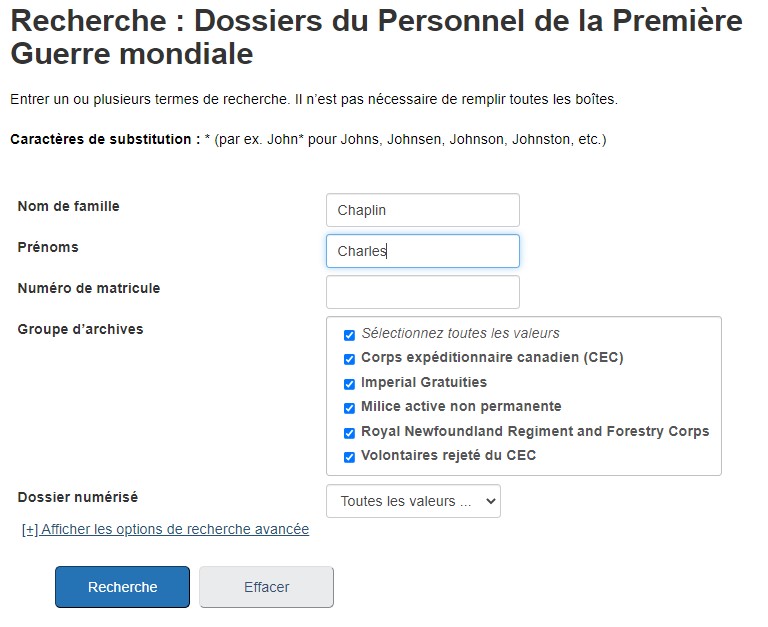Click the bold Nom de famille label

click(x=68, y=206)
